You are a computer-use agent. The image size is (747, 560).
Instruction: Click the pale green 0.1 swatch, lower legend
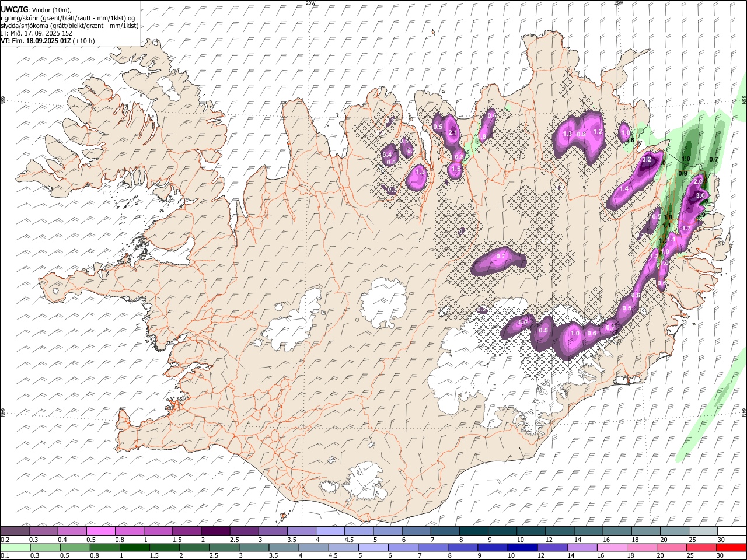pyautogui.click(x=16, y=547)
